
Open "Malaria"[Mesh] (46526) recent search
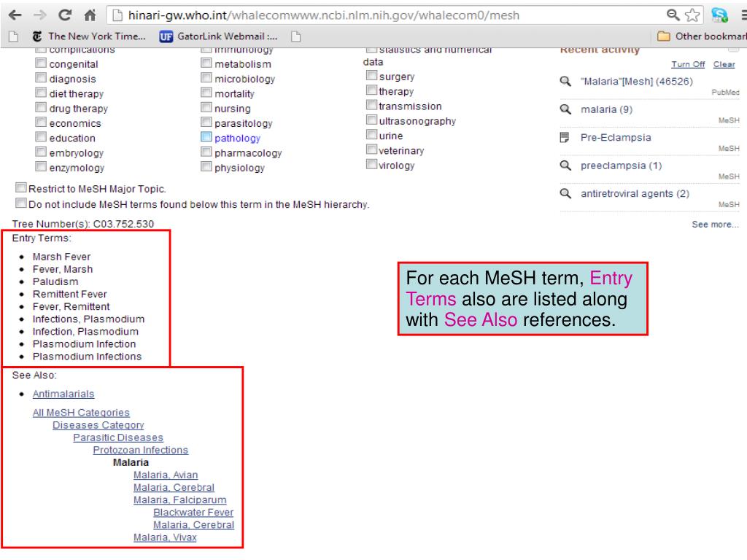[x=636, y=82]
